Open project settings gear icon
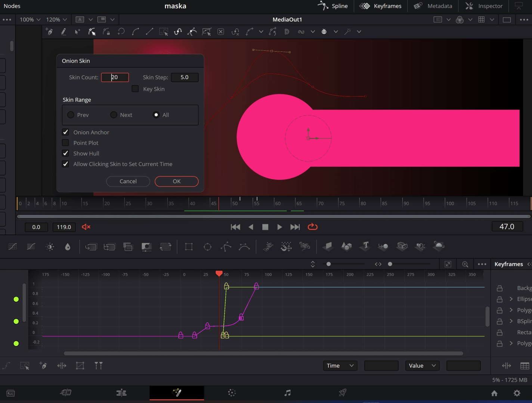 click(517, 393)
